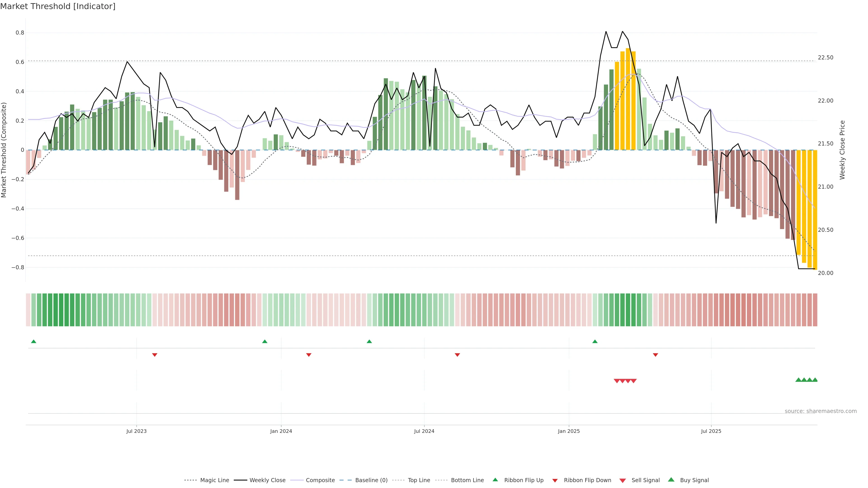Click the Buy Signal legend marker
The image size is (868, 488).
(671, 480)
